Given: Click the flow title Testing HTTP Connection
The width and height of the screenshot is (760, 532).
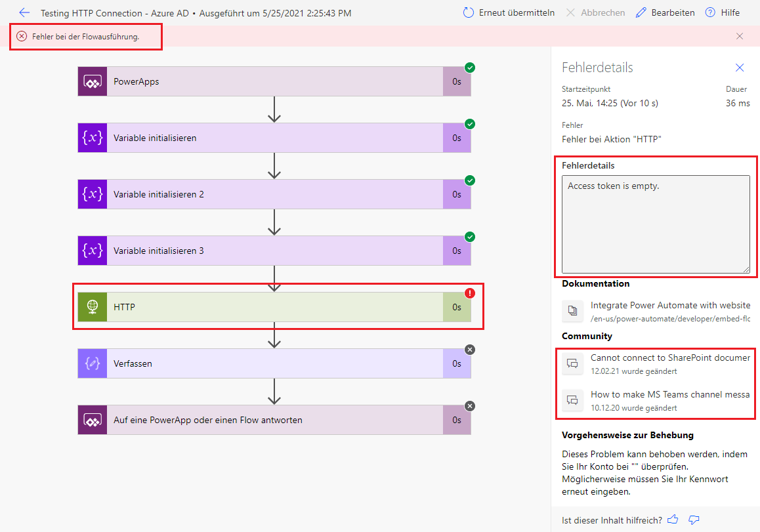Looking at the screenshot, I should pyautogui.click(x=115, y=13).
